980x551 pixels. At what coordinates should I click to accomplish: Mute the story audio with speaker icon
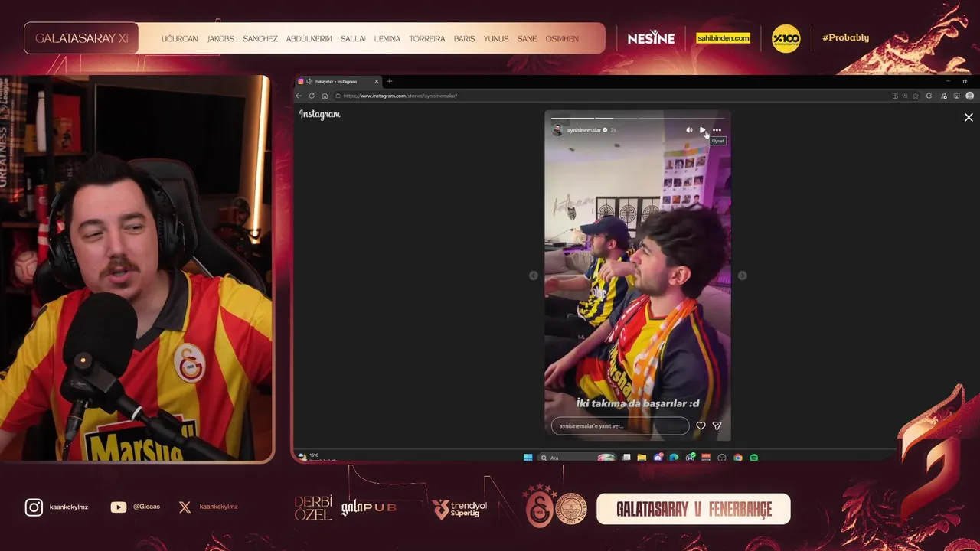click(689, 130)
